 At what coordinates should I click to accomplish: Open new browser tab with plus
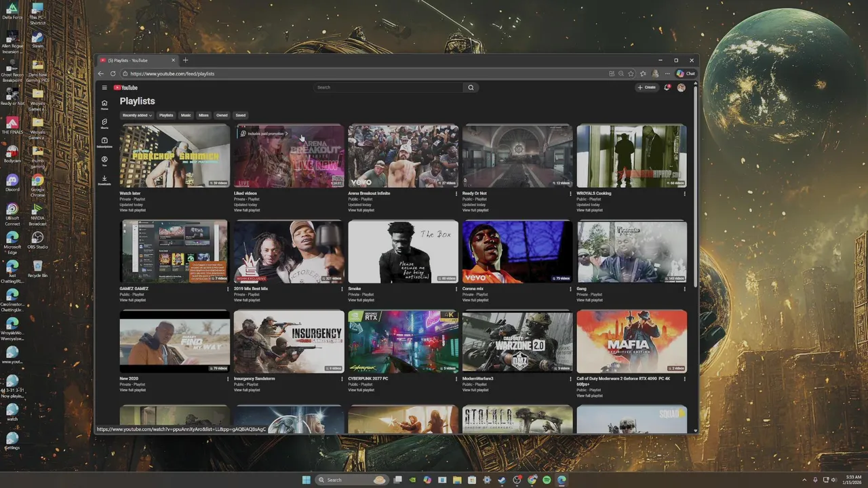point(185,60)
